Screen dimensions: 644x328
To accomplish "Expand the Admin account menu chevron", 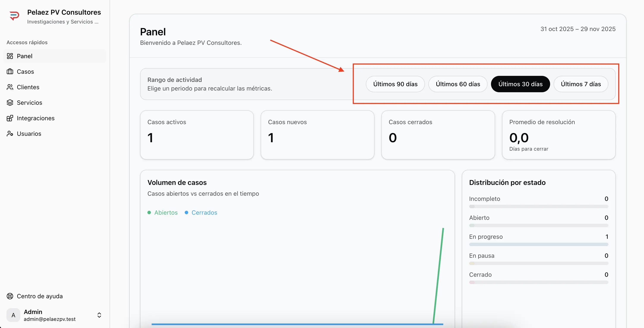I will pos(99,315).
